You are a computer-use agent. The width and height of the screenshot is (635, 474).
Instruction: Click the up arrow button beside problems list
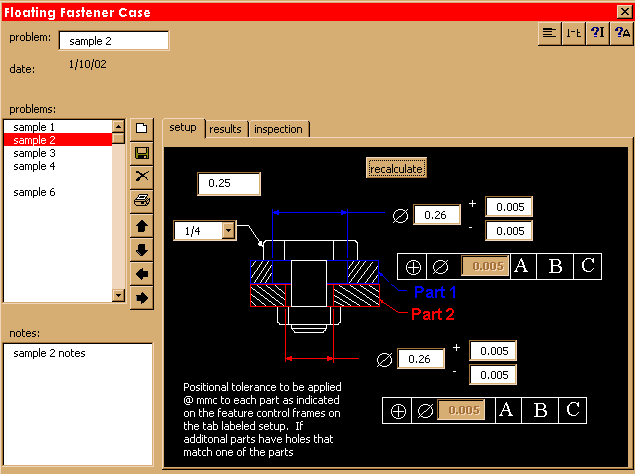142,226
